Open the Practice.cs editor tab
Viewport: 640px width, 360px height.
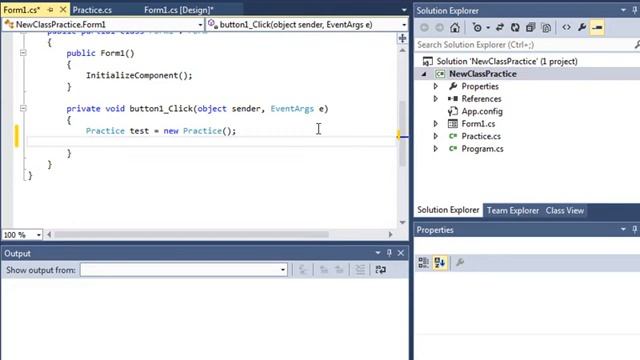[92, 10]
